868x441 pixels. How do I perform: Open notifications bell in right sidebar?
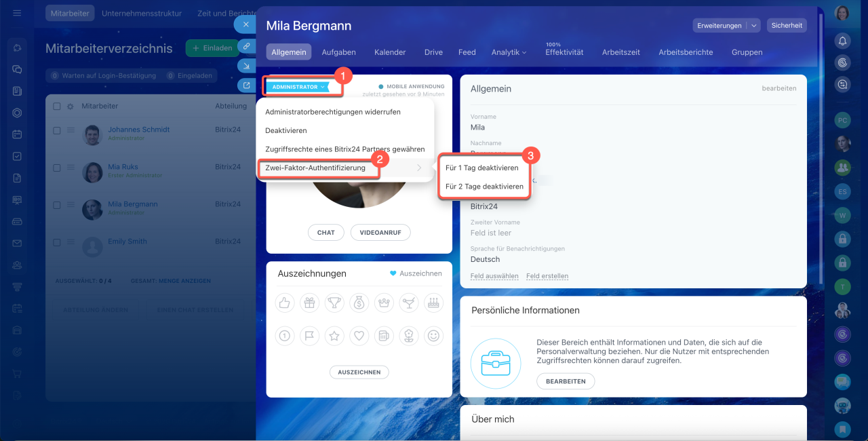(x=843, y=41)
